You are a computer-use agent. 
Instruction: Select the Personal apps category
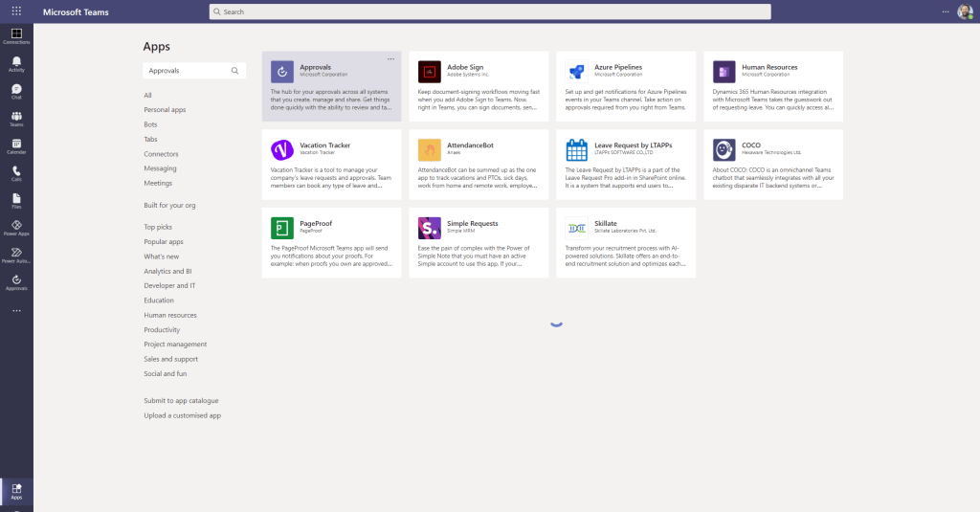coord(165,110)
